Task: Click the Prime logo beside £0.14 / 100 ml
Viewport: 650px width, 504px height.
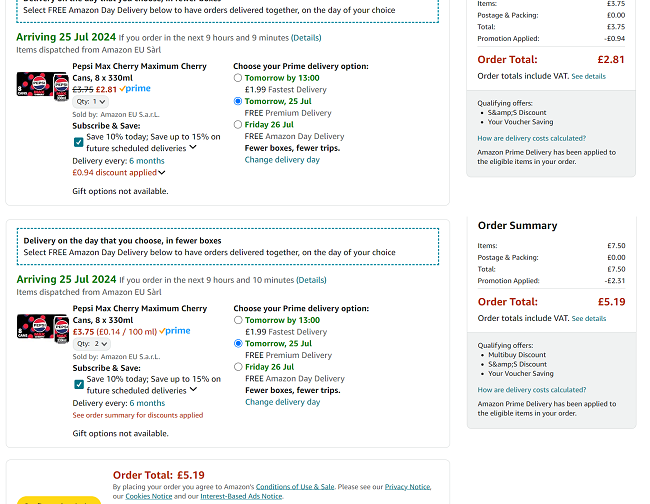Action: coord(174,331)
